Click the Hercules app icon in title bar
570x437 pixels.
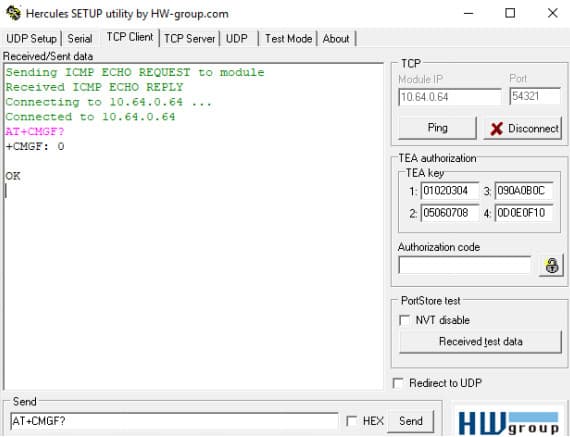click(x=13, y=13)
